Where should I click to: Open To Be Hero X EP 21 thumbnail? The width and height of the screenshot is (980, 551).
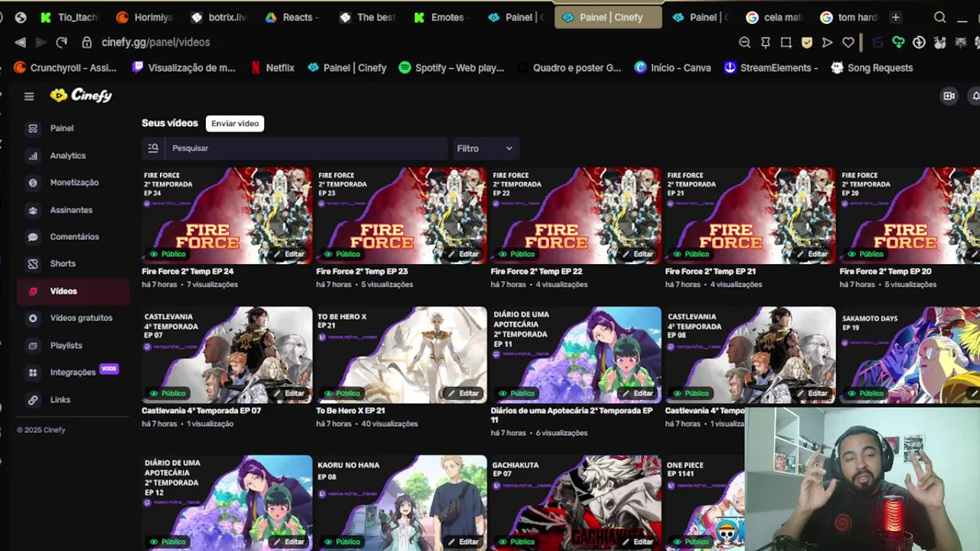(401, 354)
